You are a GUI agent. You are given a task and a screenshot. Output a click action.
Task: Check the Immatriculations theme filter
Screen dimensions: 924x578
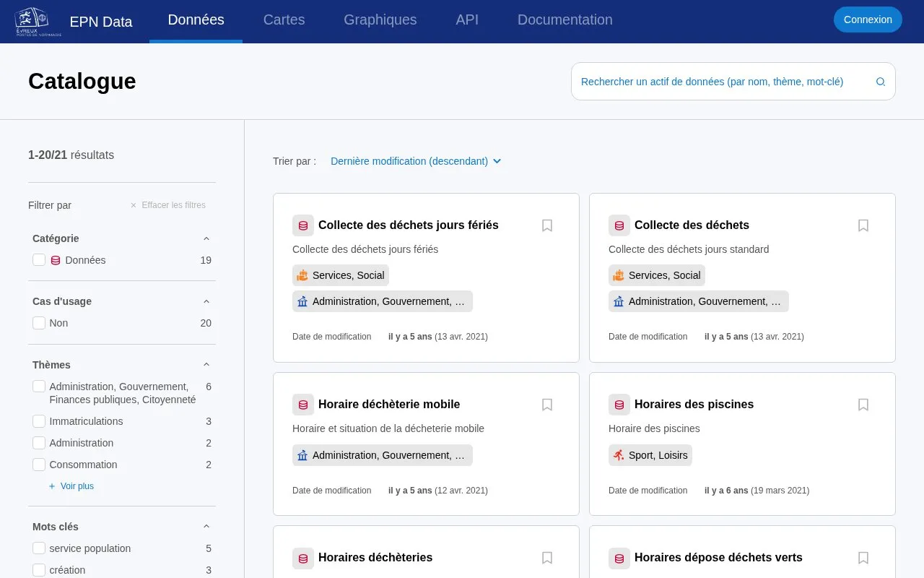[x=39, y=421]
